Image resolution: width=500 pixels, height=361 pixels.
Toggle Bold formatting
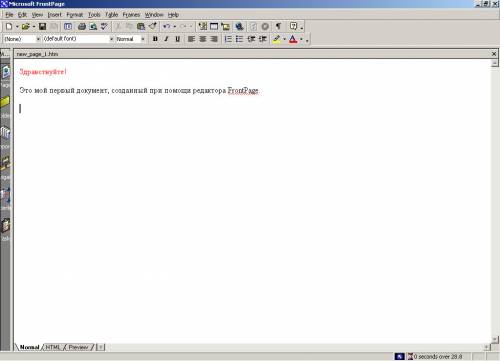(155, 39)
